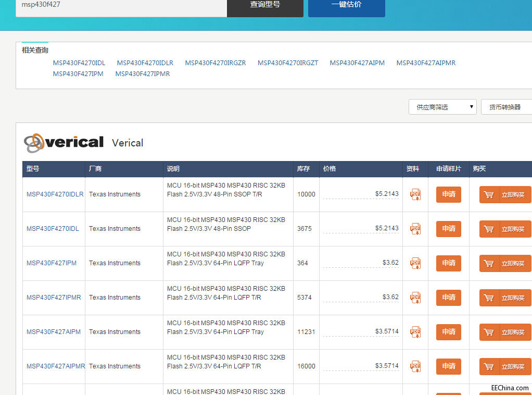
Task: Open related query MSP430F427IPMR
Action: 143,73
